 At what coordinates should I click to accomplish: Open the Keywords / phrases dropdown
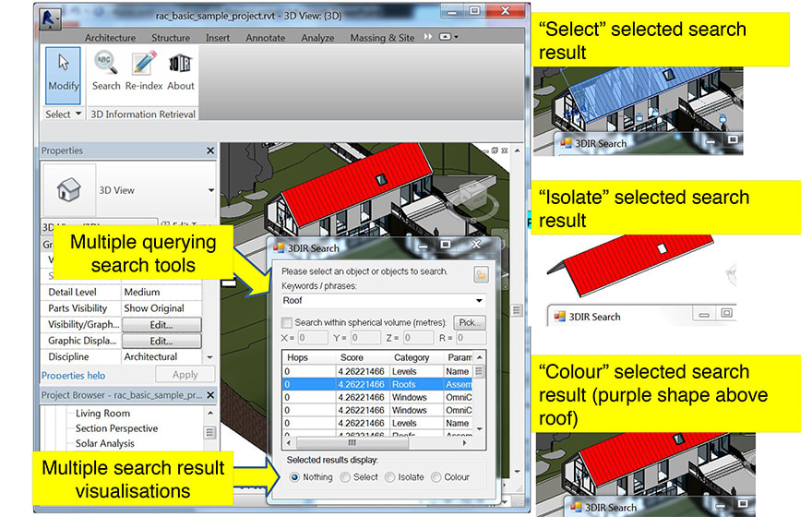tap(479, 300)
